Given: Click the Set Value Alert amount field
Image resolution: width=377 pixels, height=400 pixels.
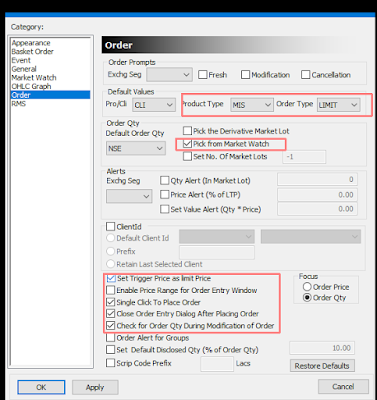Looking at the screenshot, I should [317, 209].
